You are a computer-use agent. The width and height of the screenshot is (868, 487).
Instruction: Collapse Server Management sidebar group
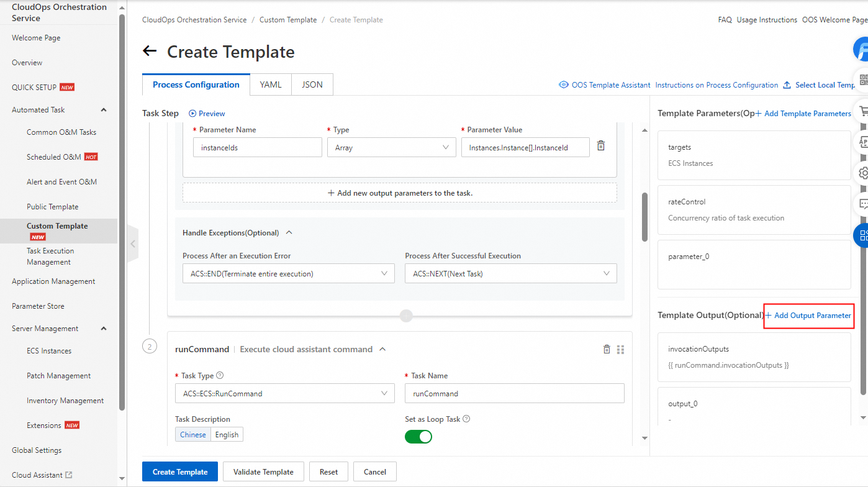104,329
